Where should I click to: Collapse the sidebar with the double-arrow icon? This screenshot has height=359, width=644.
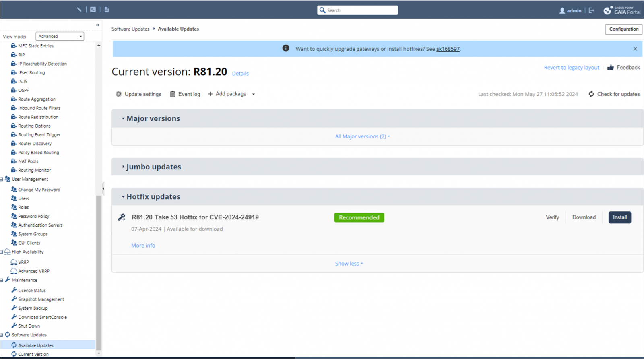(97, 25)
